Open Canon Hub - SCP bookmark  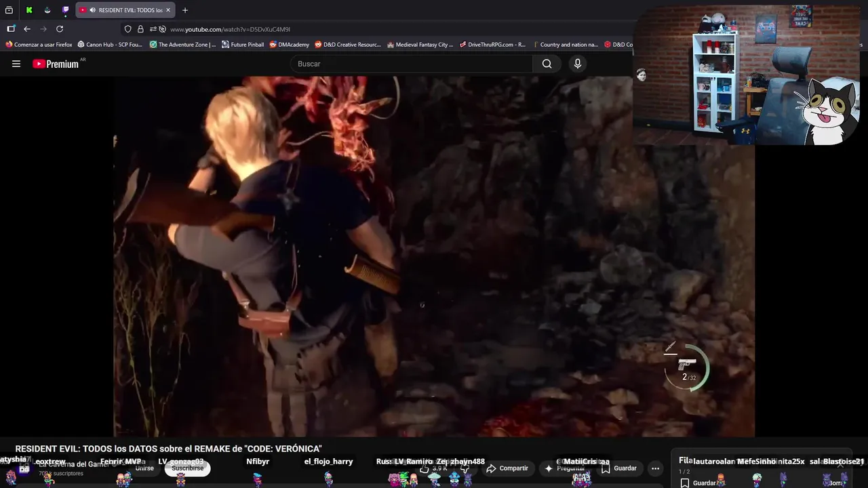pyautogui.click(x=110, y=45)
